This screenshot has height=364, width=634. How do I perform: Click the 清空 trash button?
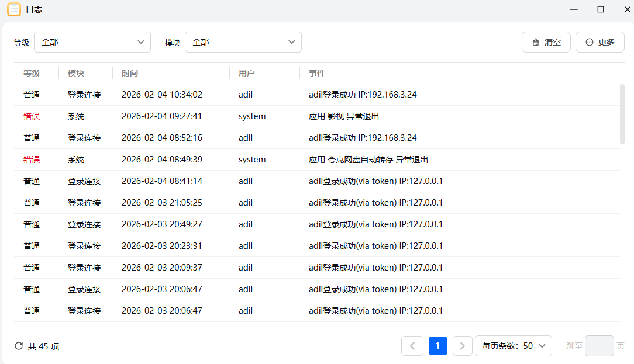(x=546, y=42)
